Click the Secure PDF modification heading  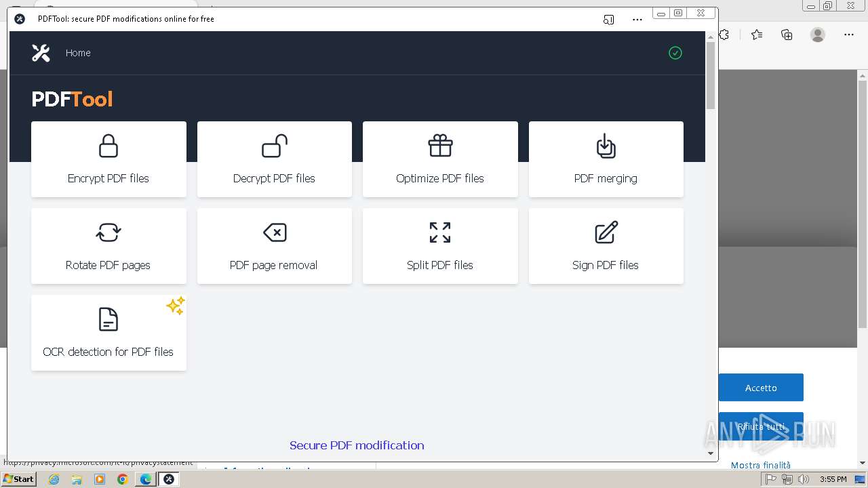coord(357,445)
